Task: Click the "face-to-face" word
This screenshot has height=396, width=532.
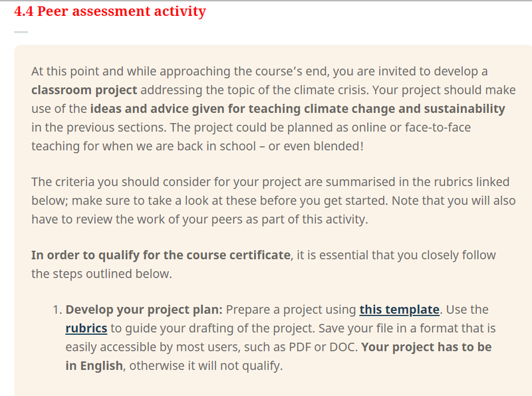Action: [438, 128]
